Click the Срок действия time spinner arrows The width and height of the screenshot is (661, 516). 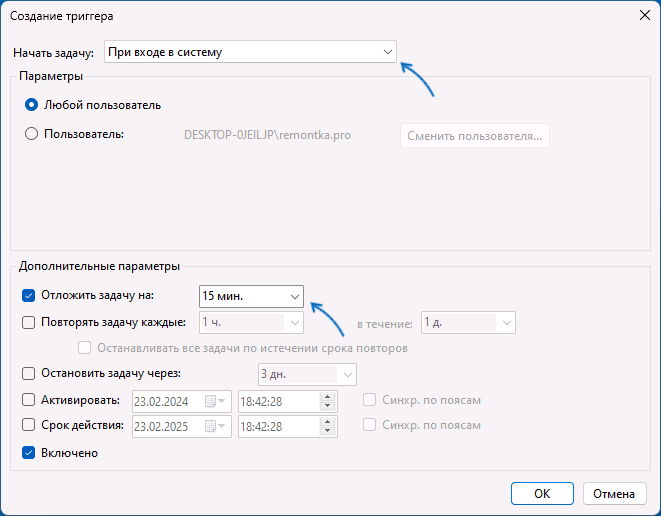pyautogui.click(x=329, y=427)
